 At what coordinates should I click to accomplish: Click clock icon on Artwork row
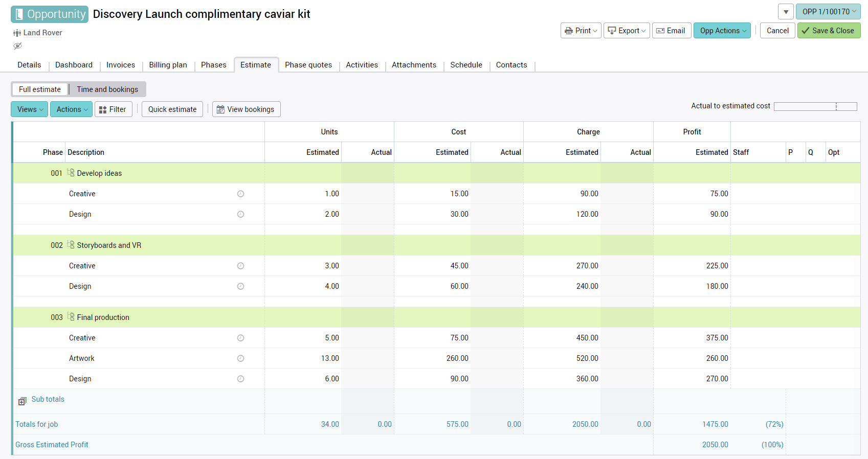coord(240,358)
